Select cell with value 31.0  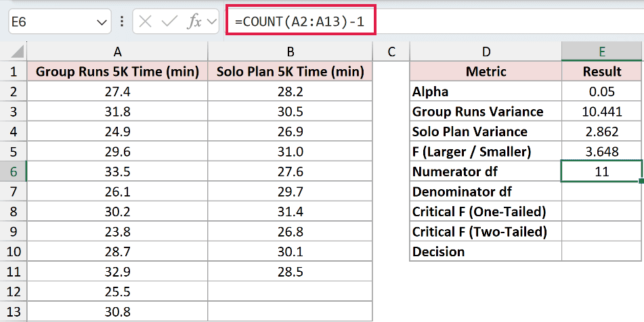tap(291, 152)
